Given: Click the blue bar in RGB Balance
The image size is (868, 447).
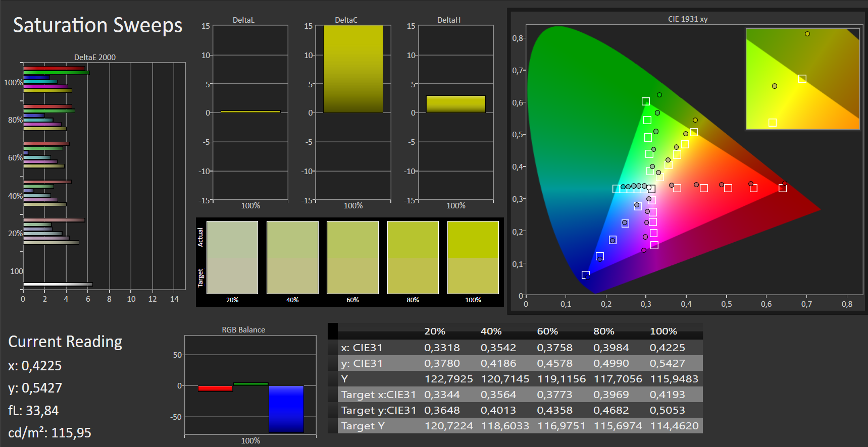Looking at the screenshot, I should [x=286, y=409].
